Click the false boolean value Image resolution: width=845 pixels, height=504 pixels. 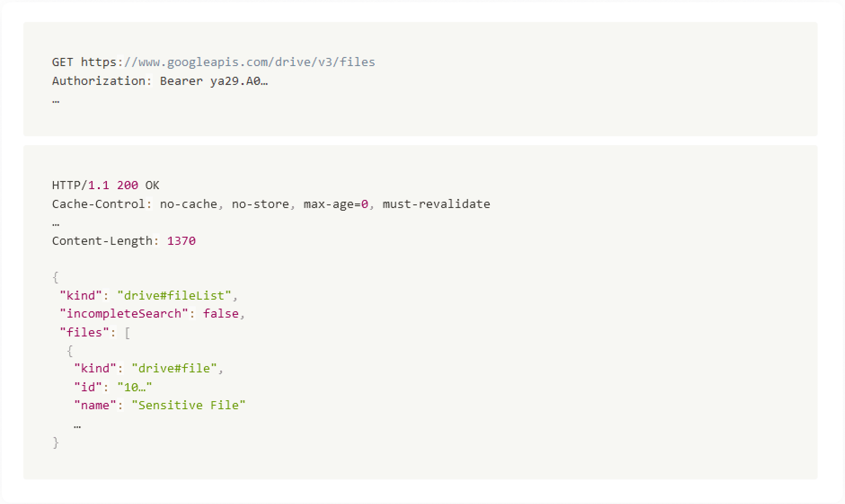(x=221, y=314)
